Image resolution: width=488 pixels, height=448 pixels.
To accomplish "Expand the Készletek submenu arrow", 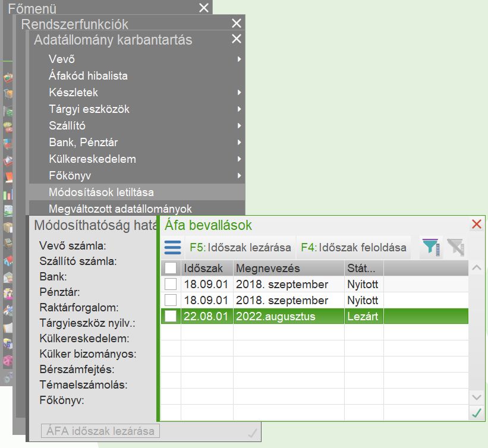I will 239,92.
